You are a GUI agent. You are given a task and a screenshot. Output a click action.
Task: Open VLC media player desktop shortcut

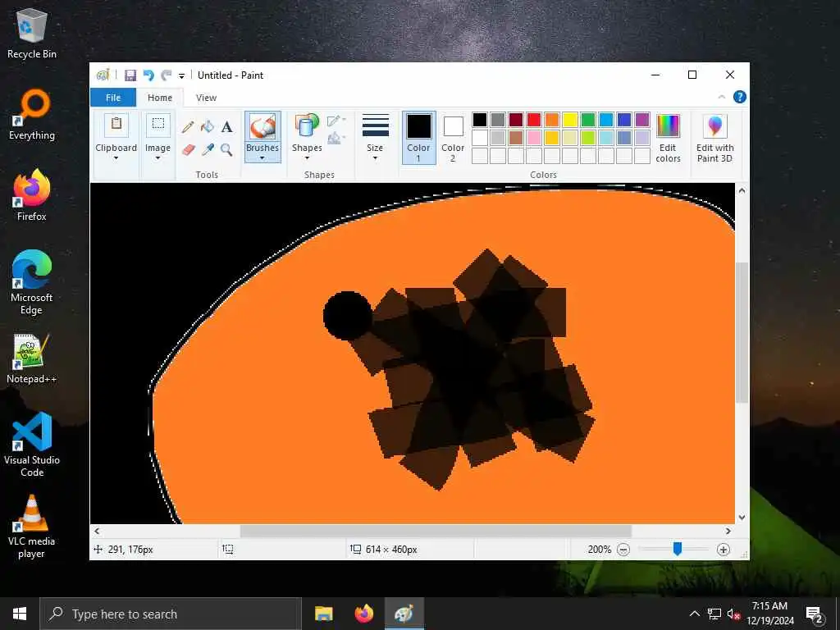(x=32, y=526)
